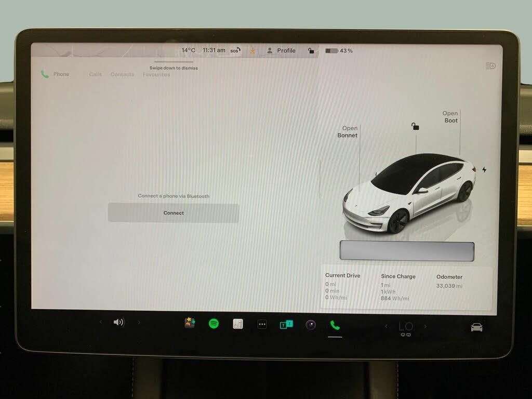532x399 pixels.
Task: Tap the LO climate temperature setting
Action: pyautogui.click(x=406, y=327)
